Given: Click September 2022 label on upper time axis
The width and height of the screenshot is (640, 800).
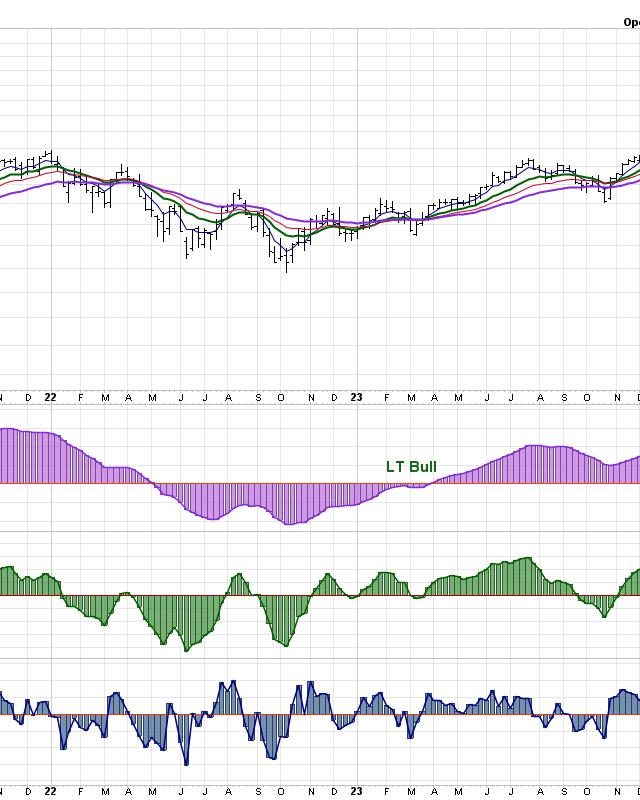Looking at the screenshot, I should (258, 397).
